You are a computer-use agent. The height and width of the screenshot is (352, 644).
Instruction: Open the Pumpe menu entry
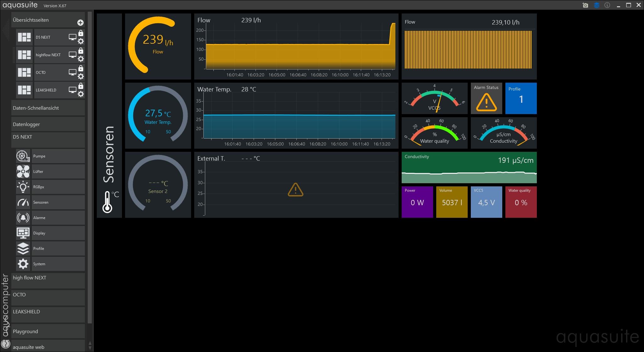click(58, 156)
